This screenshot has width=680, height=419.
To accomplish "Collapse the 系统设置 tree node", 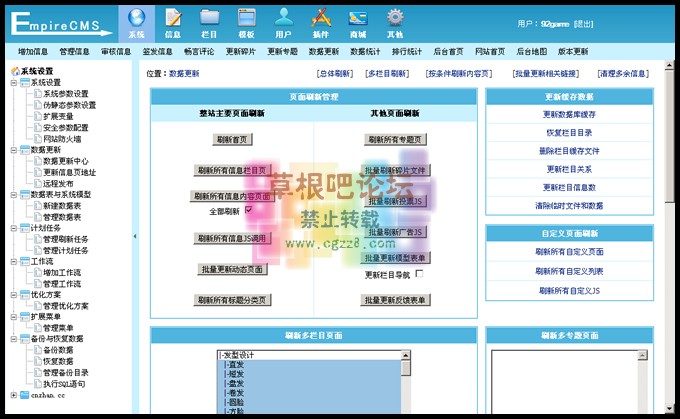I will (x=13, y=82).
